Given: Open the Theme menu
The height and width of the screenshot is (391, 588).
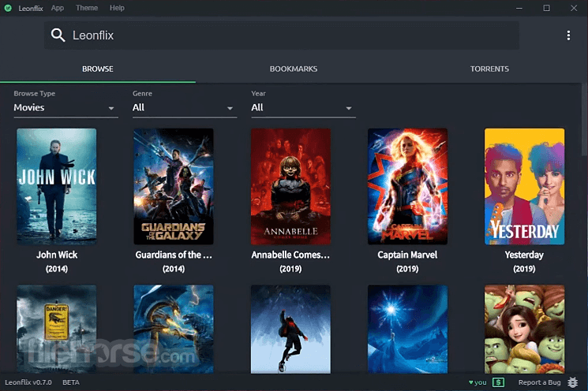Looking at the screenshot, I should point(87,8).
